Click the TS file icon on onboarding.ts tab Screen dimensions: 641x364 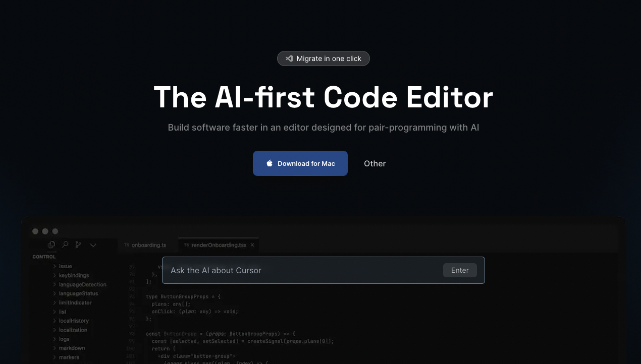pos(127,245)
